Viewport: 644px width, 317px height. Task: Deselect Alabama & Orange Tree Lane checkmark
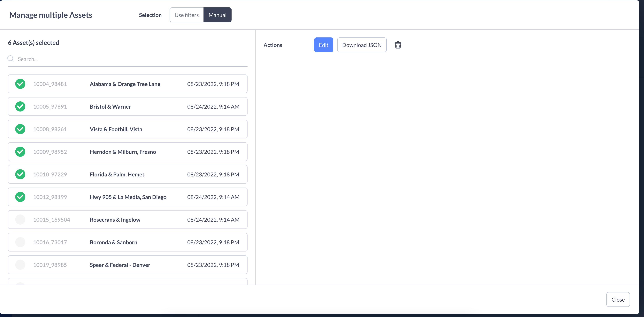click(x=20, y=84)
